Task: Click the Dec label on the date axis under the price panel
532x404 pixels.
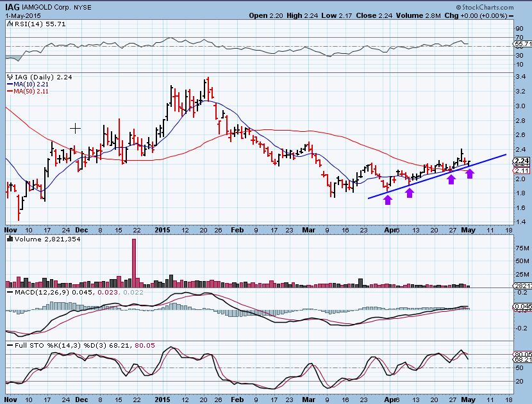Action: click(81, 230)
